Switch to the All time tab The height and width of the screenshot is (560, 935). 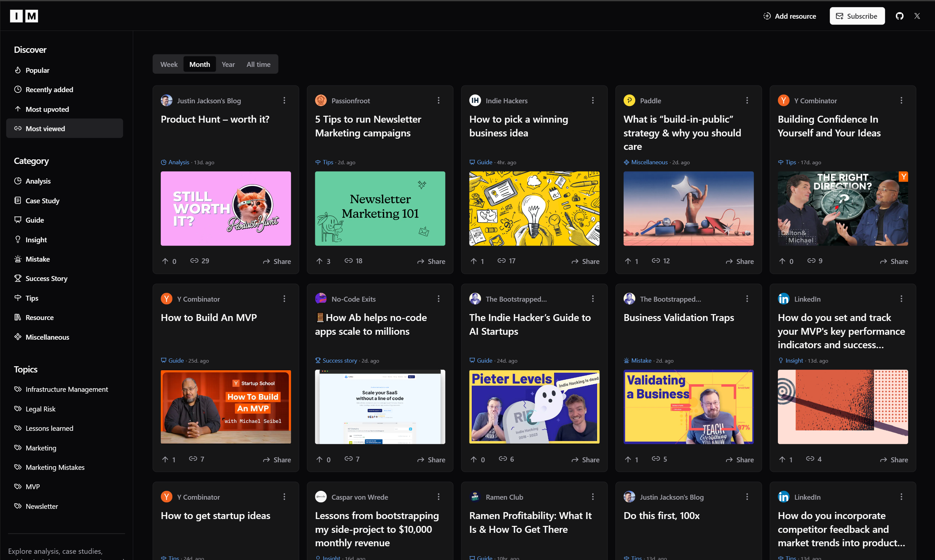pos(259,64)
